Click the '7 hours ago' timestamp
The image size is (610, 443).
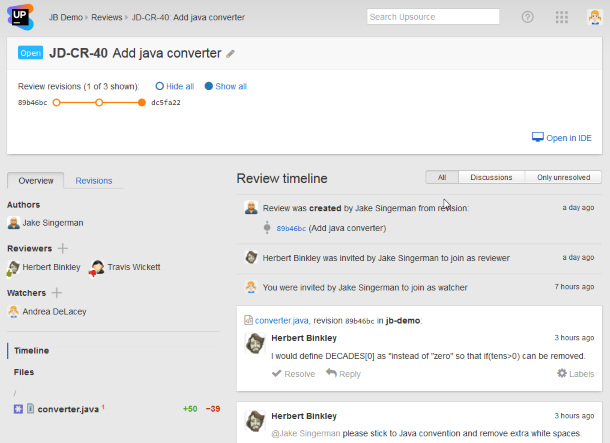tap(574, 287)
